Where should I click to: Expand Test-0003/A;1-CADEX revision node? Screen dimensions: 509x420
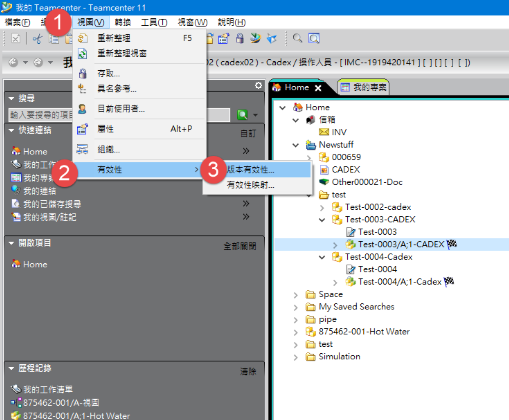tap(335, 245)
